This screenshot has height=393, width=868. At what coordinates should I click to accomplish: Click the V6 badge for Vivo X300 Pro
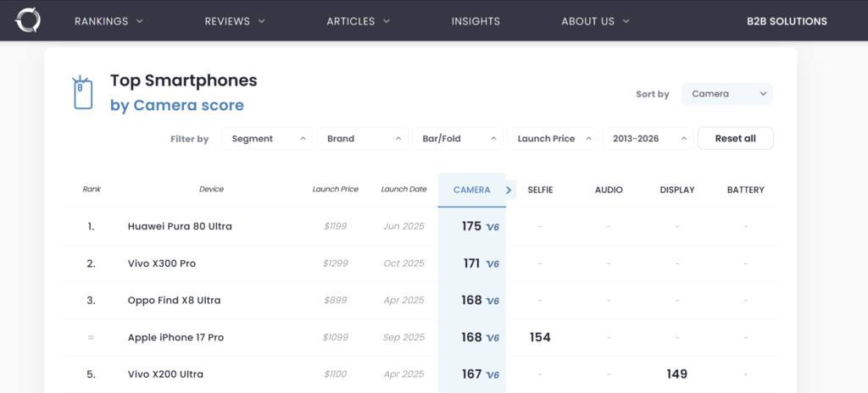click(492, 264)
